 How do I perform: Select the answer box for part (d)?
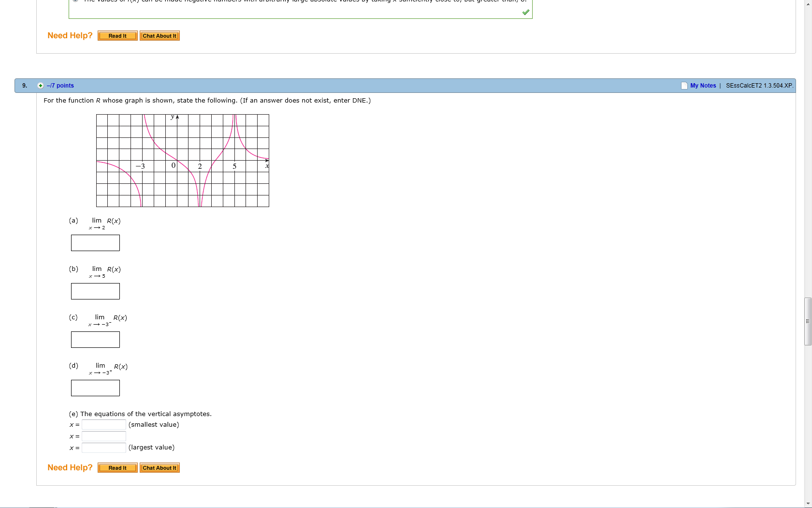95,388
